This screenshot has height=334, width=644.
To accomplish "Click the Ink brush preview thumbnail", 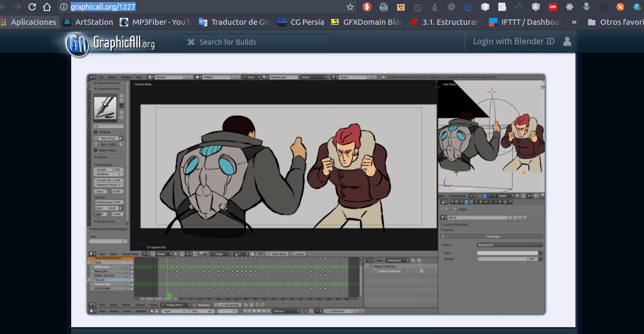I will coord(105,107).
